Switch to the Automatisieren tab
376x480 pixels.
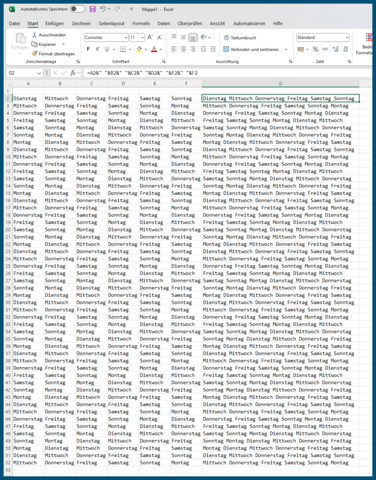tap(249, 23)
